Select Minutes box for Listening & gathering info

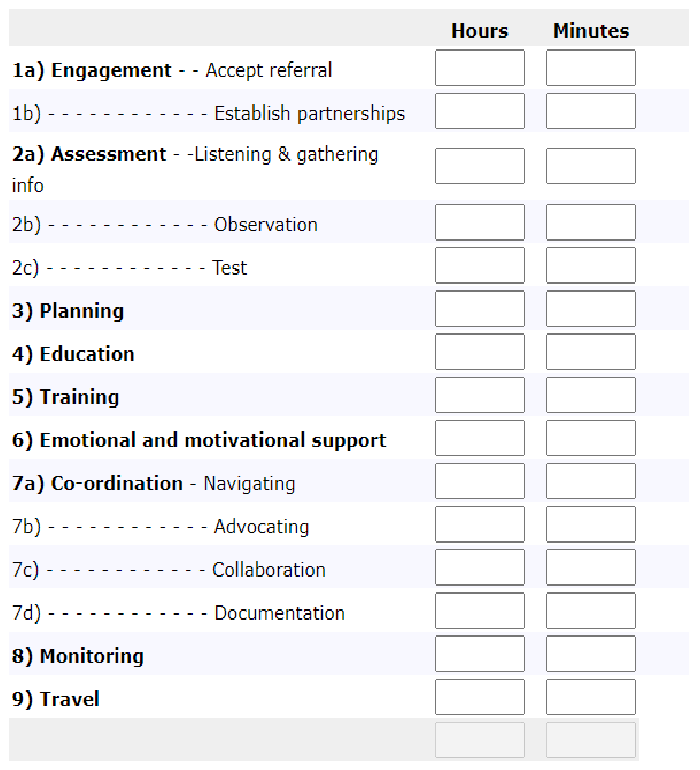tap(591, 166)
